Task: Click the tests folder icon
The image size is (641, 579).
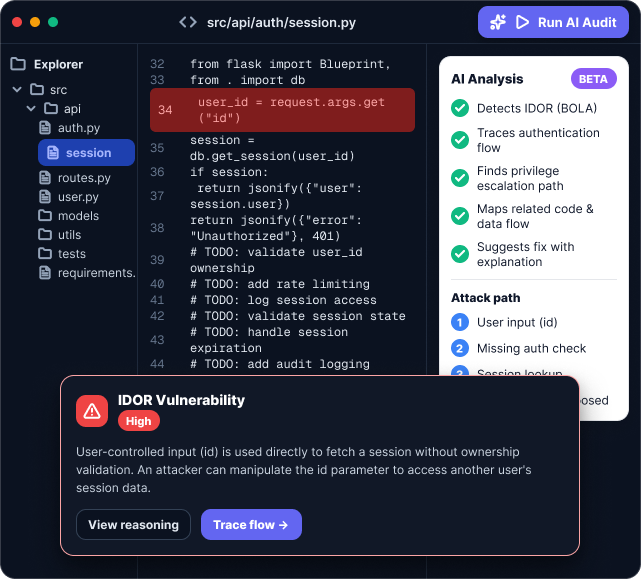Action: click(45, 254)
